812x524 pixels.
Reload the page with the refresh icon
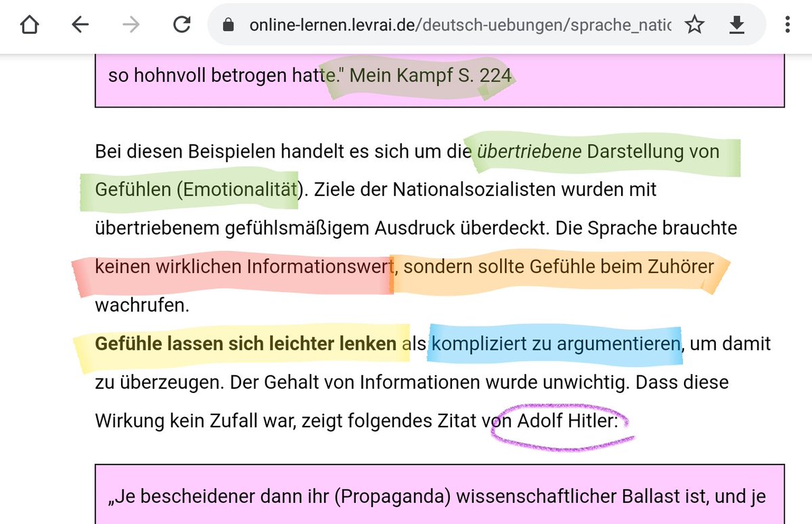coord(182,26)
